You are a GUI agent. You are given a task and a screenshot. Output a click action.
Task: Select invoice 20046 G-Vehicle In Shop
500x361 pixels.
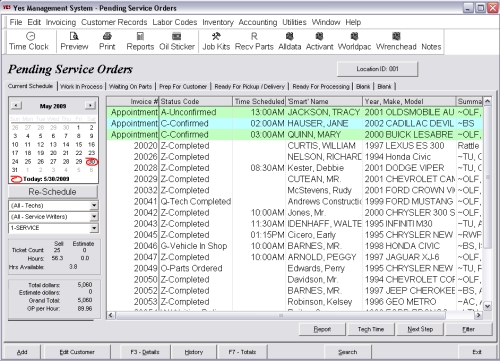(x=295, y=246)
